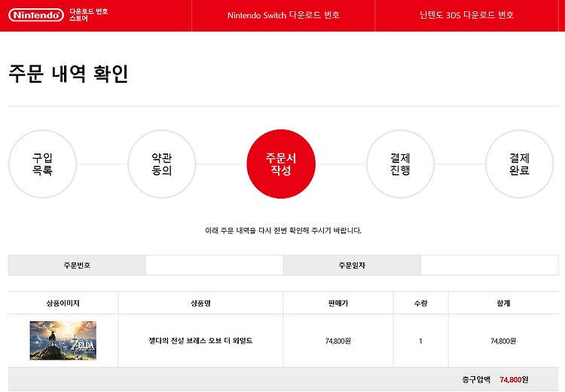
Task: Click the instruction text 아래 주문 내역을 다시 한번
Action: tap(283, 230)
